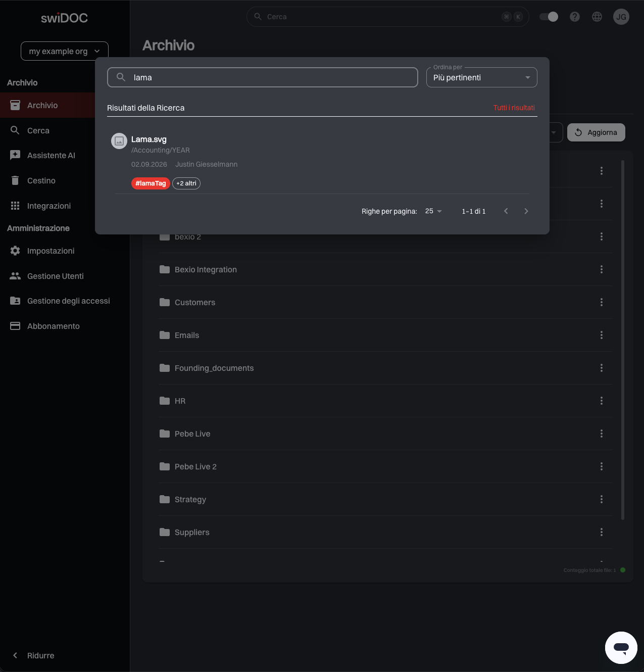Open more options for Strategy folder
Viewport: 644px width, 672px height.
[602, 499]
